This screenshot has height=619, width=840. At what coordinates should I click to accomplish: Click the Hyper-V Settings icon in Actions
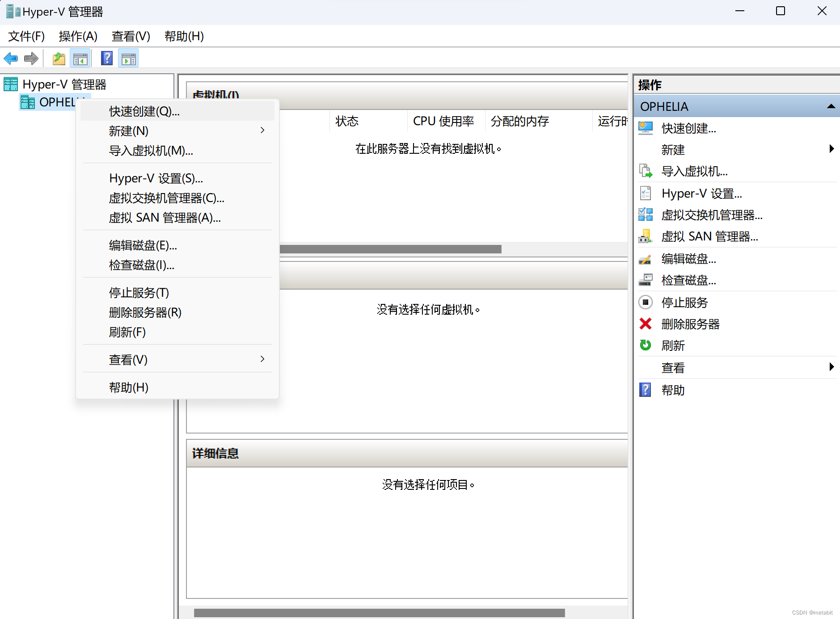point(646,194)
